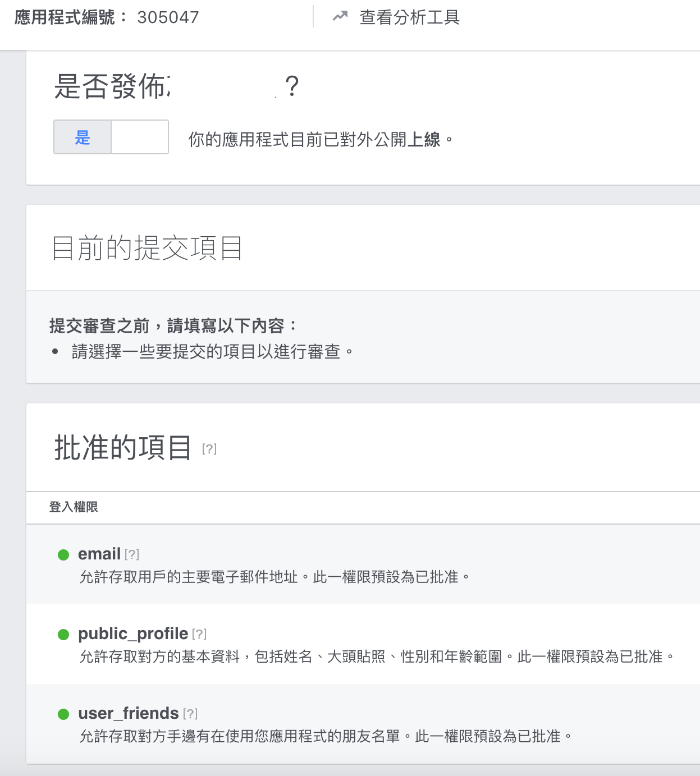
Task: Click the white handle of the publish toggle
Action: pyautogui.click(x=140, y=137)
